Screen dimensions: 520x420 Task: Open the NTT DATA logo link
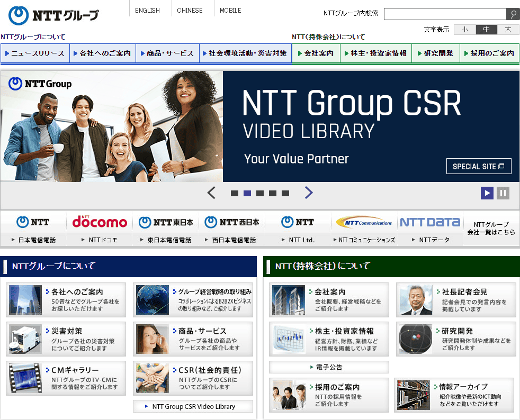(x=431, y=222)
